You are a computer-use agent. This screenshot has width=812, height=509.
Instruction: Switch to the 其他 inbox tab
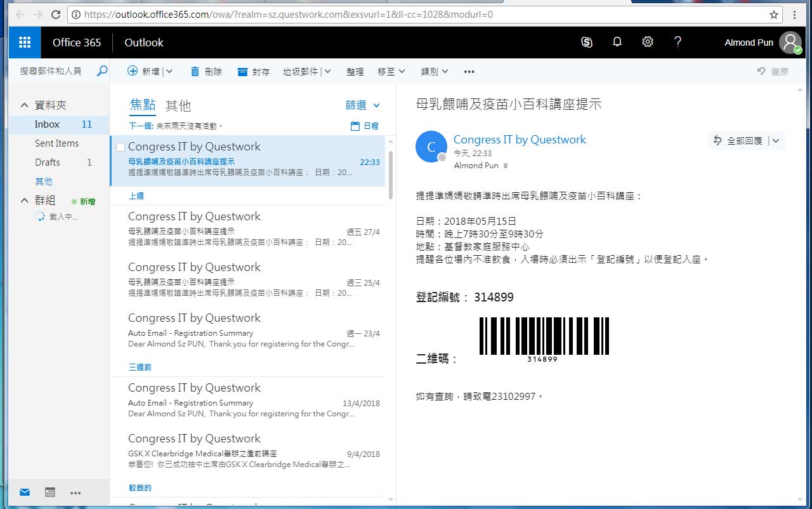(178, 105)
